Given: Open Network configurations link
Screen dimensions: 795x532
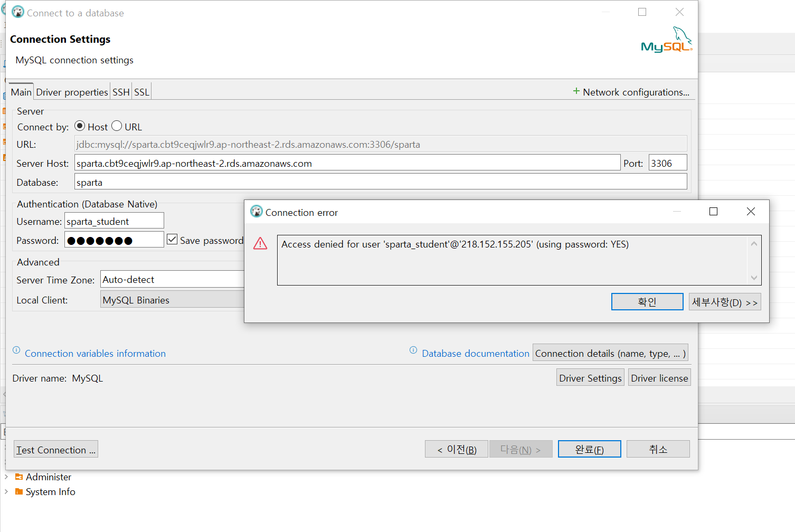Looking at the screenshot, I should click(x=636, y=92).
